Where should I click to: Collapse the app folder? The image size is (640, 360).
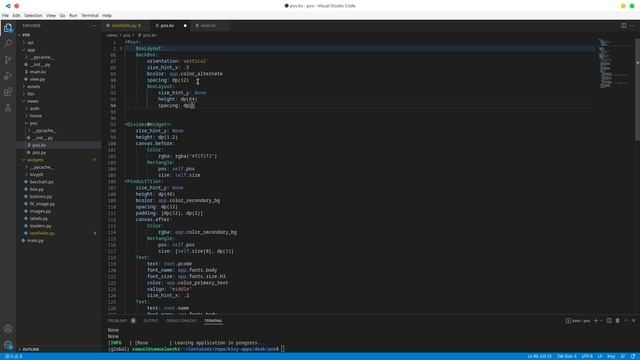24,50
